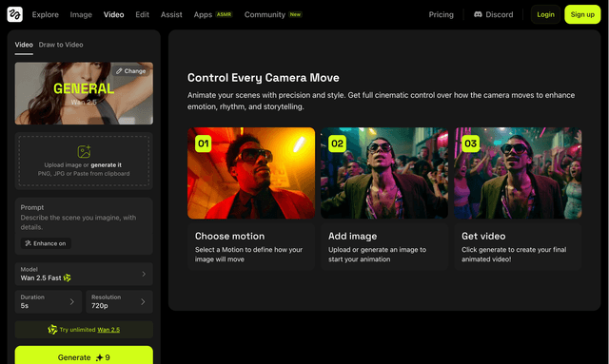
Task: Click the sparkle credits icon on Generate
Action: pyautogui.click(x=99, y=357)
